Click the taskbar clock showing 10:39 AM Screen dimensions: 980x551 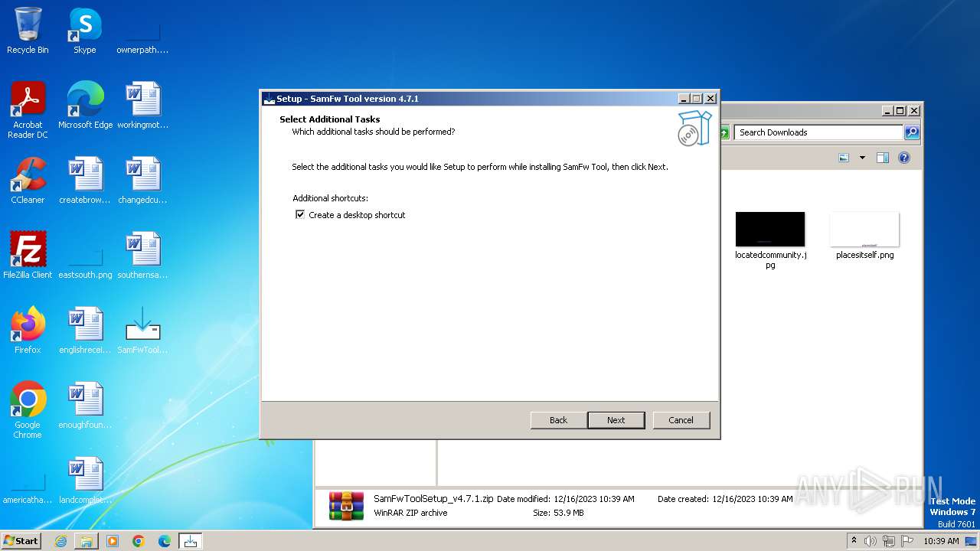pos(941,541)
